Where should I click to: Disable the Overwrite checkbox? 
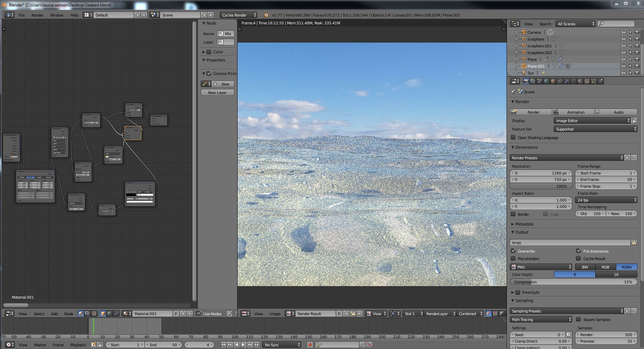(x=513, y=251)
